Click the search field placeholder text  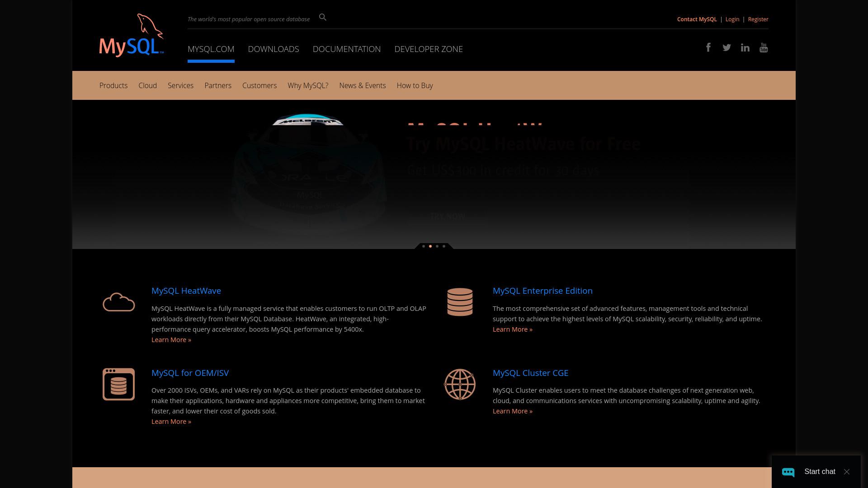[249, 19]
